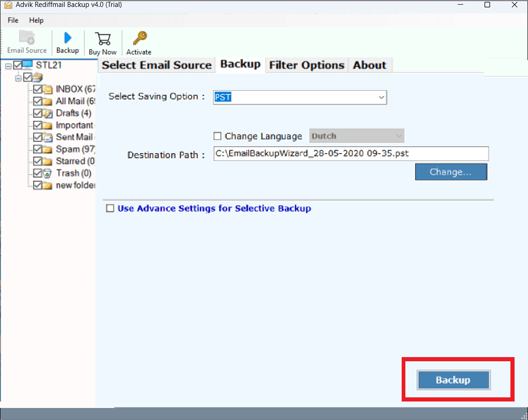Open the Help menu
The image size is (528, 420).
37,20
